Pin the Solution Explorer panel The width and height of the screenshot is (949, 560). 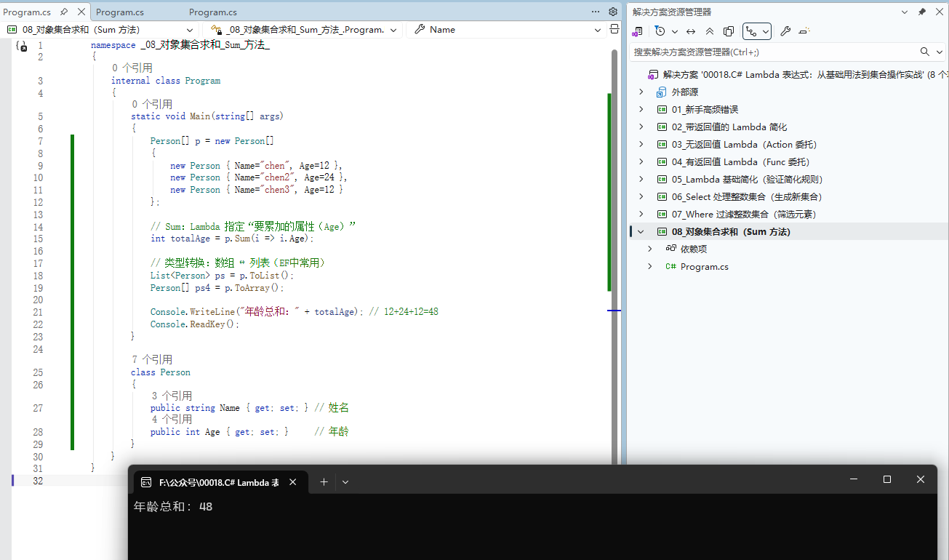922,12
